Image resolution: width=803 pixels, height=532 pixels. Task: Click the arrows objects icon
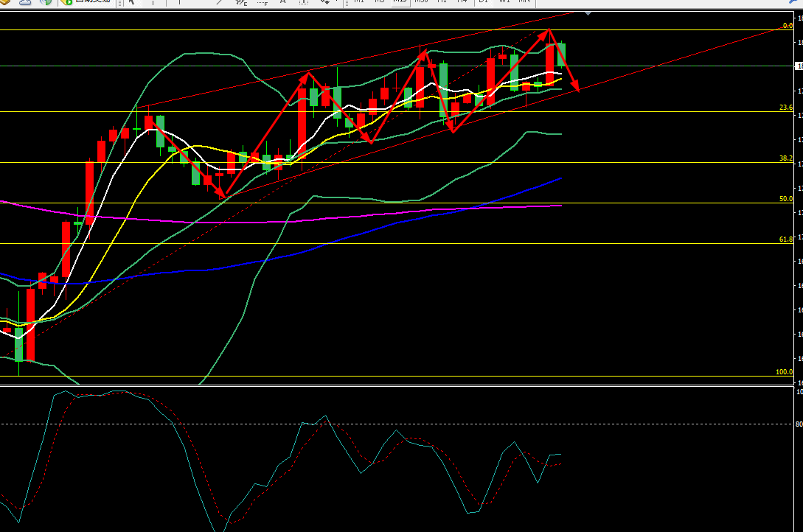324,1
